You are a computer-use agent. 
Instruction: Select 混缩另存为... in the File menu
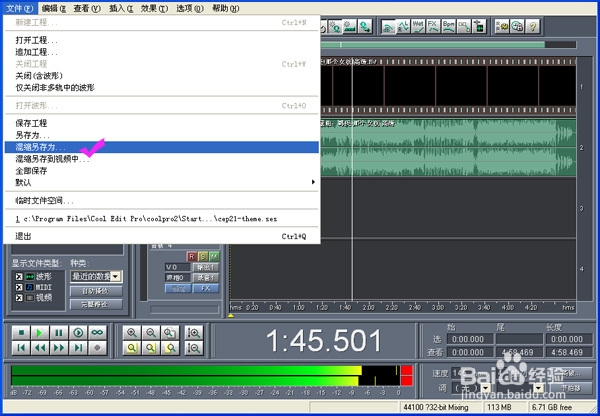tap(161, 147)
